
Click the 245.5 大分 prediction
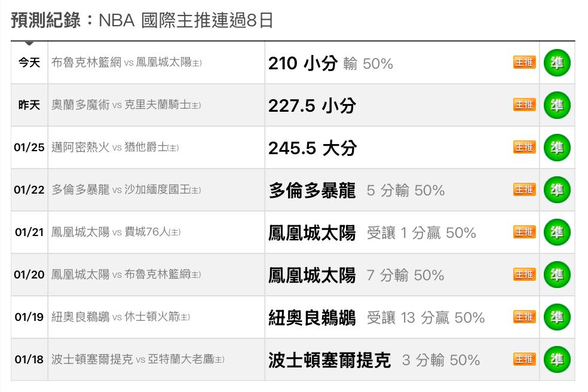pos(312,148)
